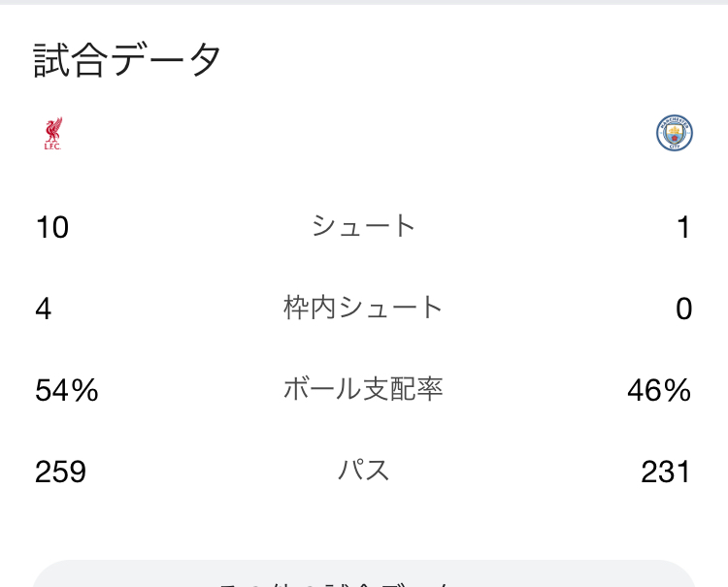Open the その他の試合データ button at the bottom
The height and width of the screenshot is (587, 728).
coord(364,576)
